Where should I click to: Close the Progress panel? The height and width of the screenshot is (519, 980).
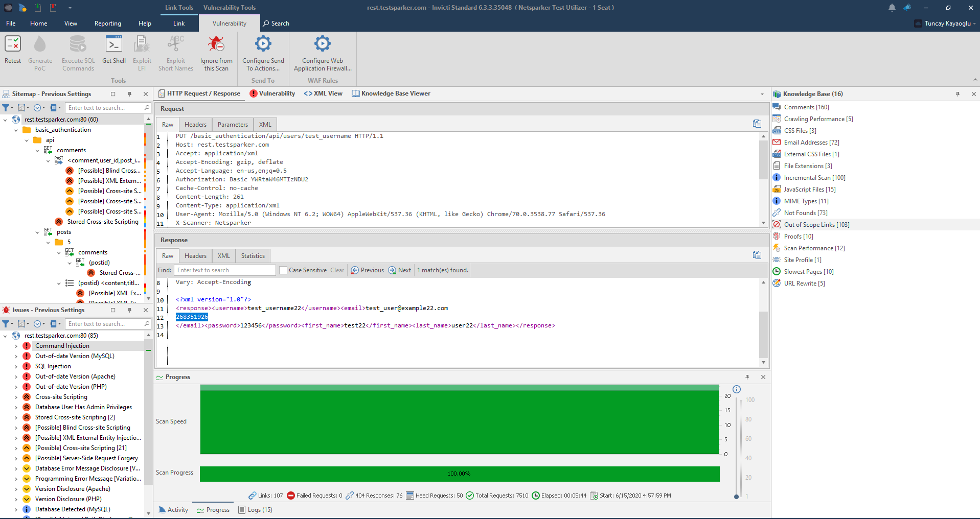coord(763,377)
